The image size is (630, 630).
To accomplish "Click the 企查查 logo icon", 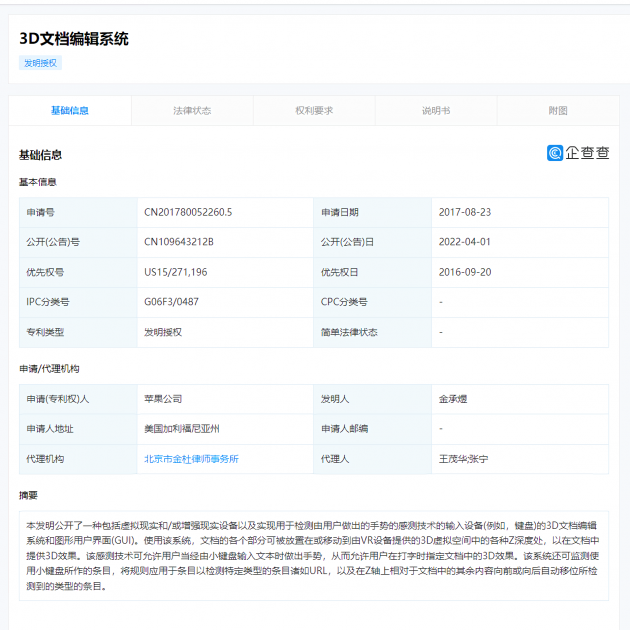I will [x=554, y=153].
